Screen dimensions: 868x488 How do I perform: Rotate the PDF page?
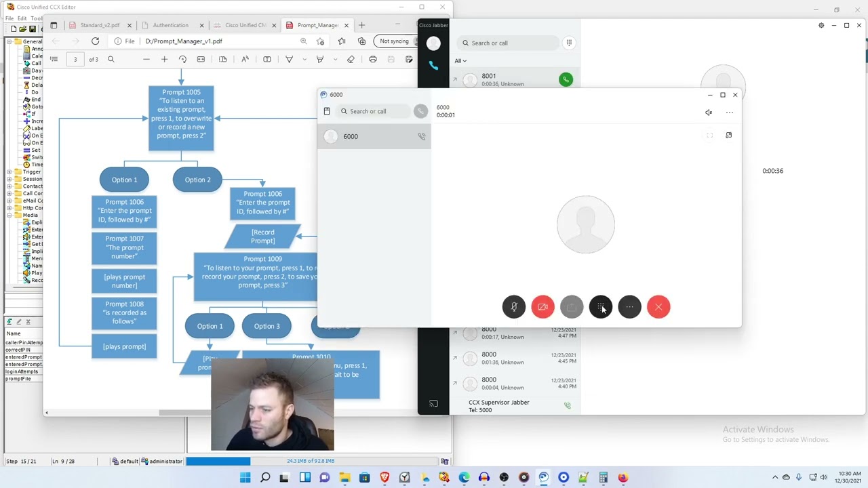(x=182, y=60)
